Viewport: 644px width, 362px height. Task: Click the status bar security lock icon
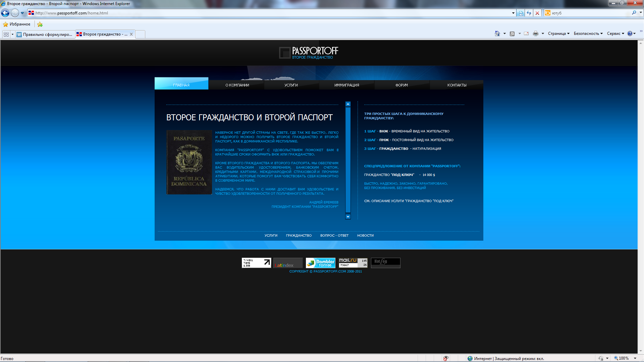pos(600,358)
